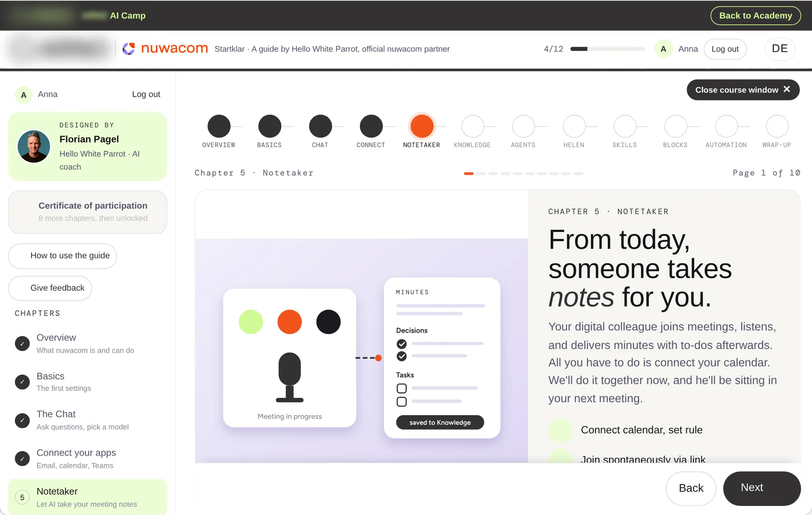Open Connect your apps chapter
The height and width of the screenshot is (515, 812).
(x=88, y=459)
